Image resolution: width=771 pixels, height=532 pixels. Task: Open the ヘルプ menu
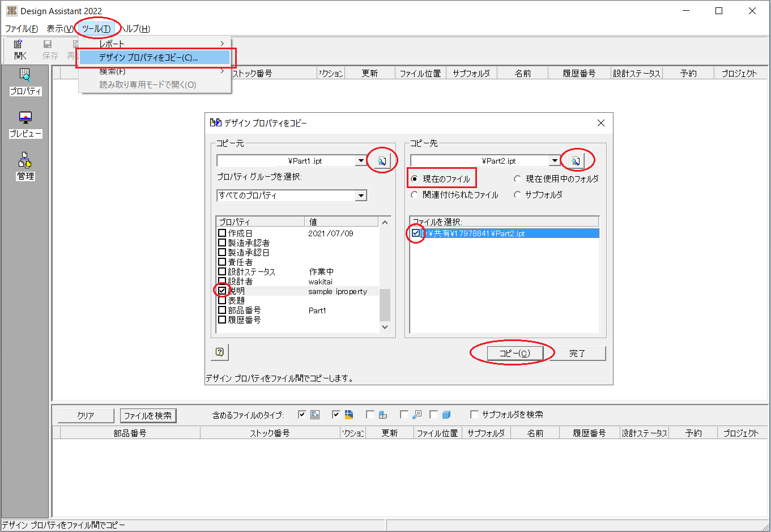pyautogui.click(x=136, y=28)
